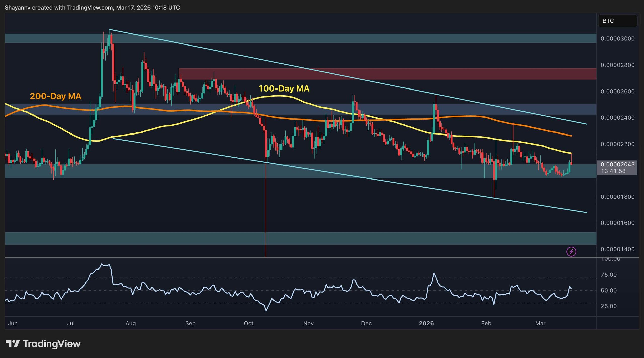
Task: Click the Dec date axis label
Action: point(366,323)
